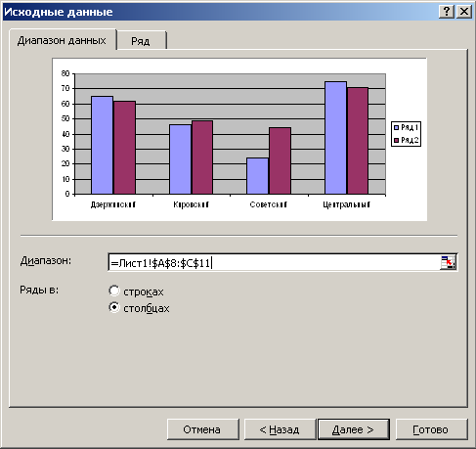Click the Центральный axis label

pyautogui.click(x=346, y=204)
